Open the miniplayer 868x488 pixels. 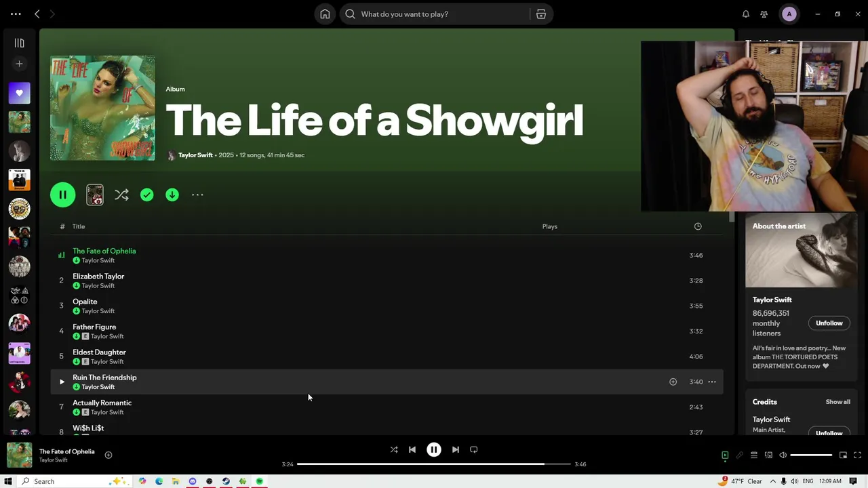(843, 455)
